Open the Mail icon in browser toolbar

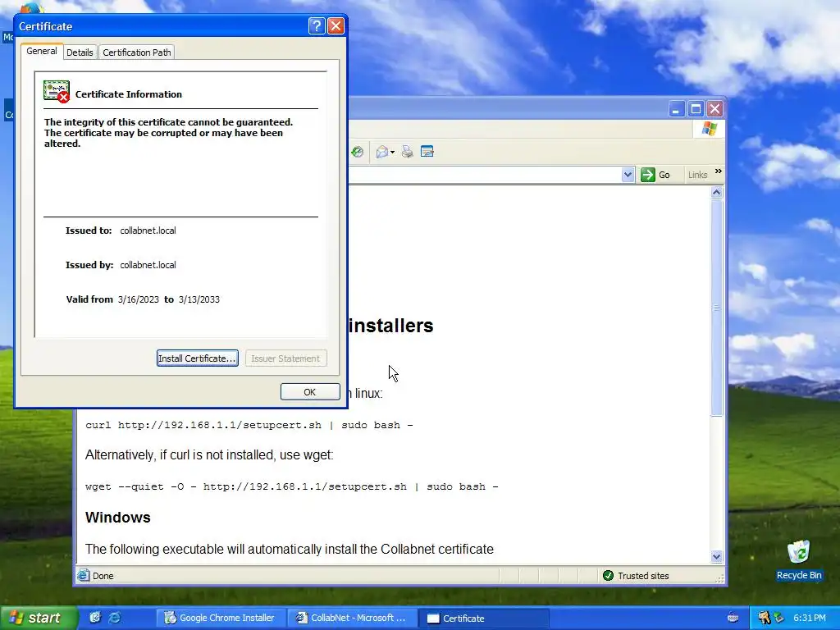[x=382, y=152]
